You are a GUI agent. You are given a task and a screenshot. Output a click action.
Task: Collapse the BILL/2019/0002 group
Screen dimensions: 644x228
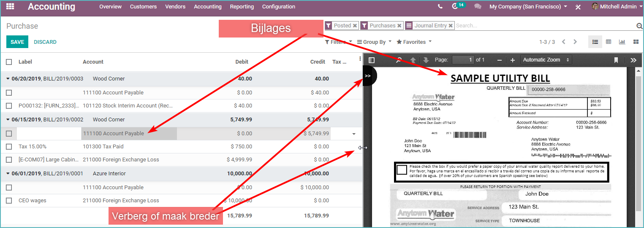click(8, 120)
